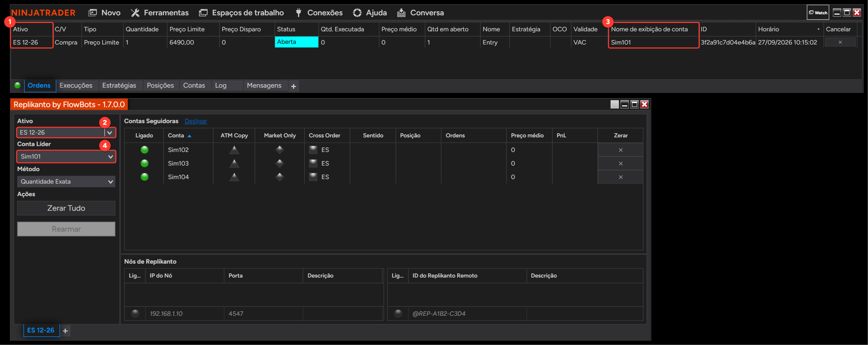This screenshot has height=345, width=868.
Task: Toggle ATM Copy triangle for Sim103
Action: pos(234,163)
